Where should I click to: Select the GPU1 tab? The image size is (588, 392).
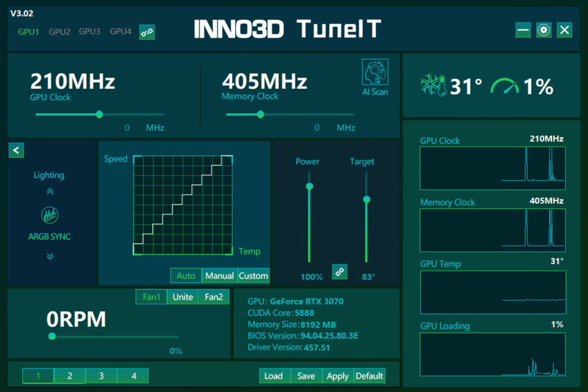click(x=29, y=32)
